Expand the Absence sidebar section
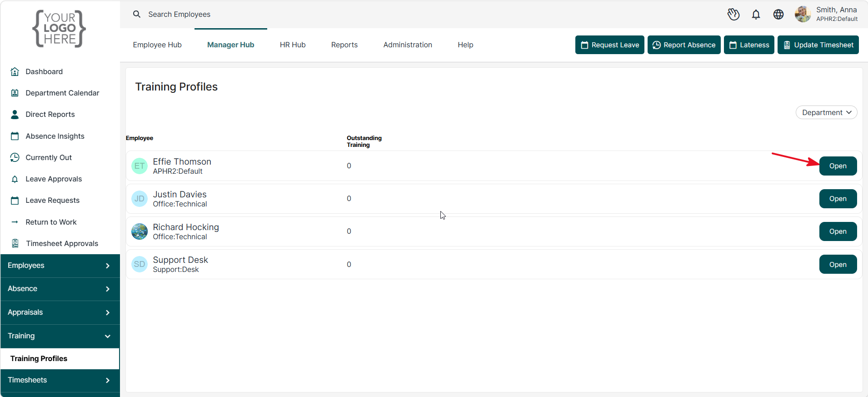868x397 pixels. (x=60, y=289)
